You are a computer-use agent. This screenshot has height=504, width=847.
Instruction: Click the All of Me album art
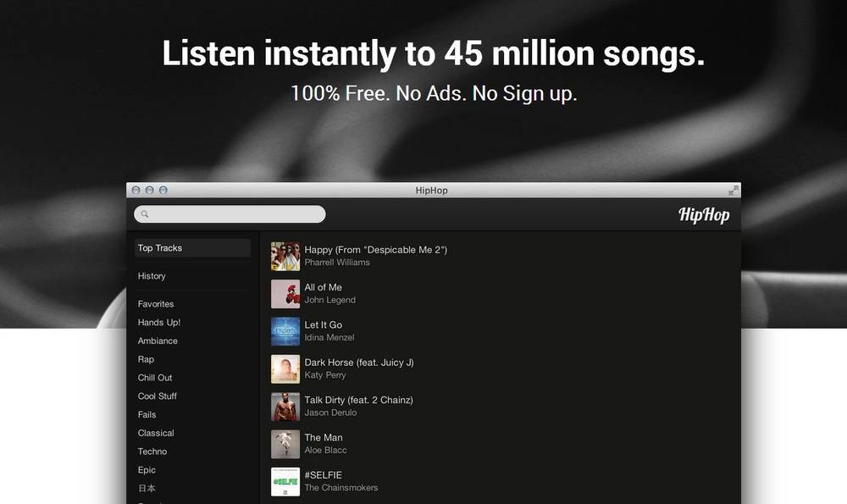tap(285, 294)
